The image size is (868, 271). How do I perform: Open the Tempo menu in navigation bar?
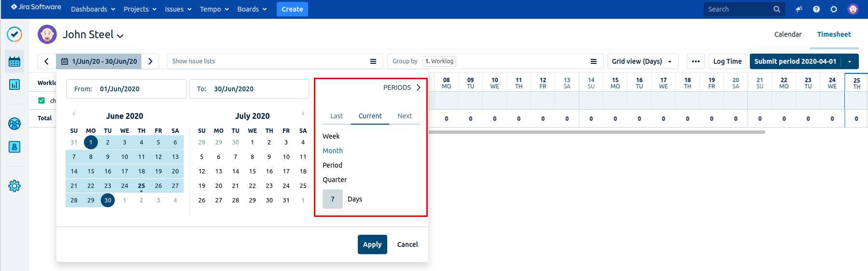(214, 9)
